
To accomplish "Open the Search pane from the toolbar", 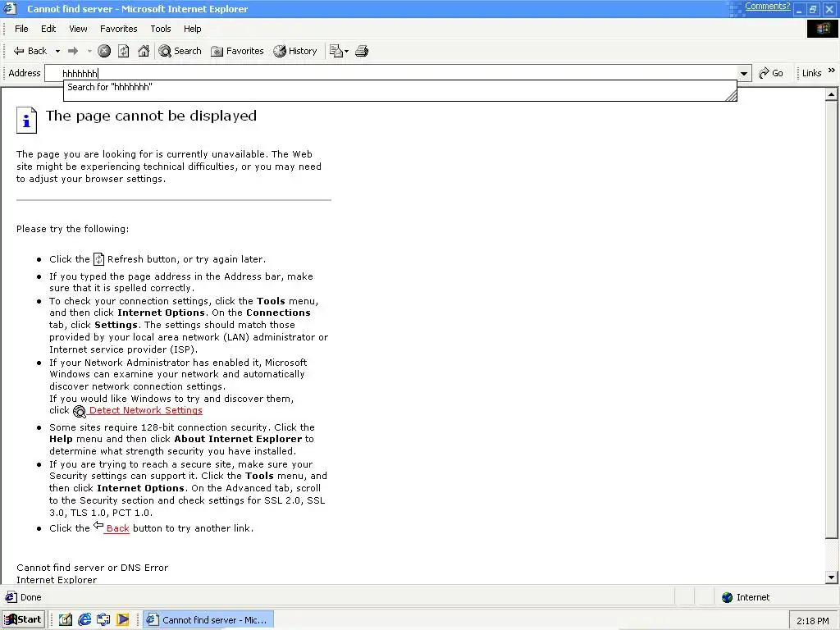I will pyautogui.click(x=180, y=51).
